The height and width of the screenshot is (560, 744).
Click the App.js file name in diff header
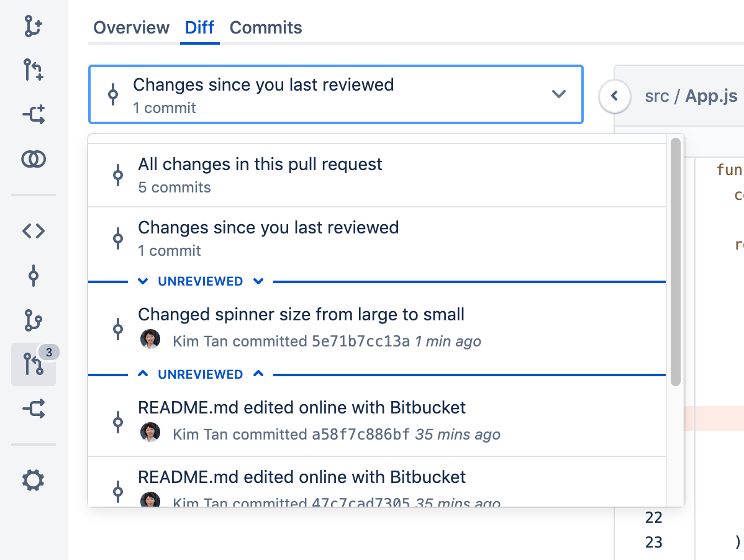click(x=711, y=96)
